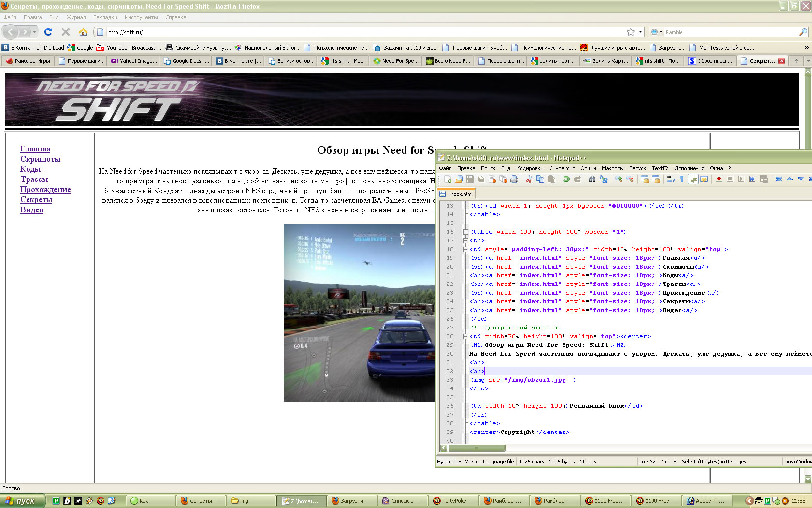This screenshot has height=508, width=812.
Task: Toggle the indent guide button in Notepad++
Action: [693, 179]
